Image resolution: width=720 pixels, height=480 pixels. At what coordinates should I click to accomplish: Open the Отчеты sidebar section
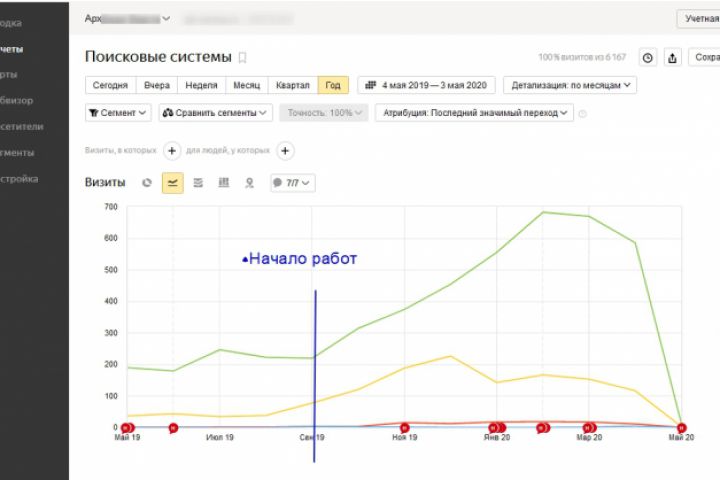click(11, 49)
